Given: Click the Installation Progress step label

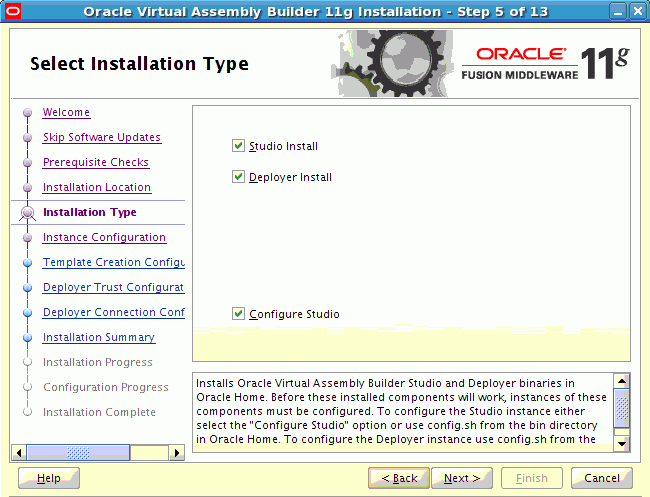Looking at the screenshot, I should coord(98,362).
